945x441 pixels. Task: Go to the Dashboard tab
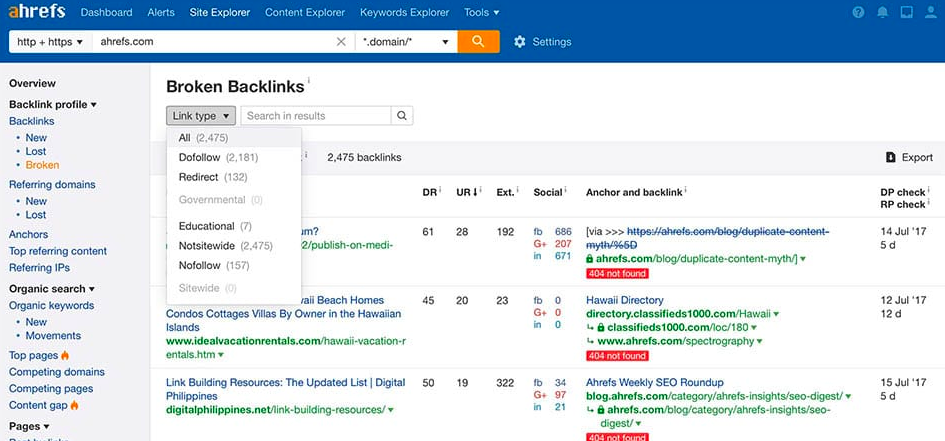pyautogui.click(x=106, y=12)
